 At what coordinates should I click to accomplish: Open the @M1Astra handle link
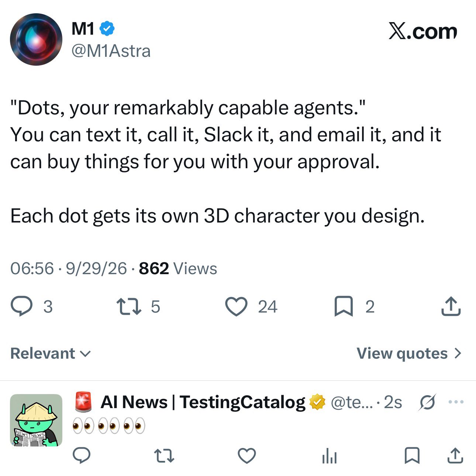(x=111, y=51)
